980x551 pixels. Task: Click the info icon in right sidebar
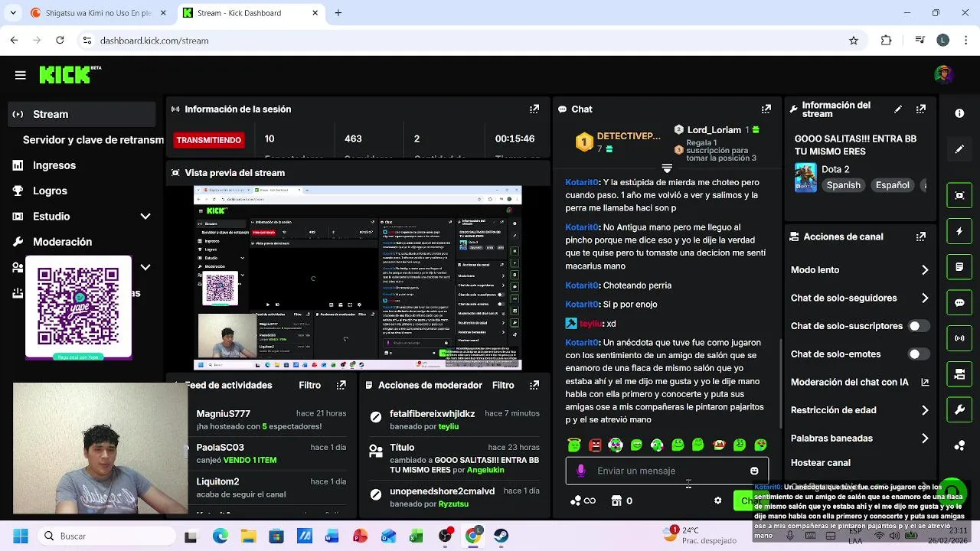[959, 113]
